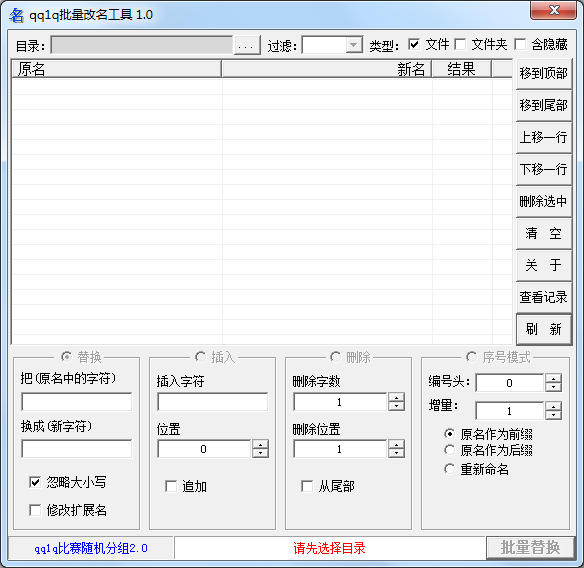Screen dimensions: 584x568
Task: Select 原名作为后缀 radio option
Action: pyautogui.click(x=450, y=450)
